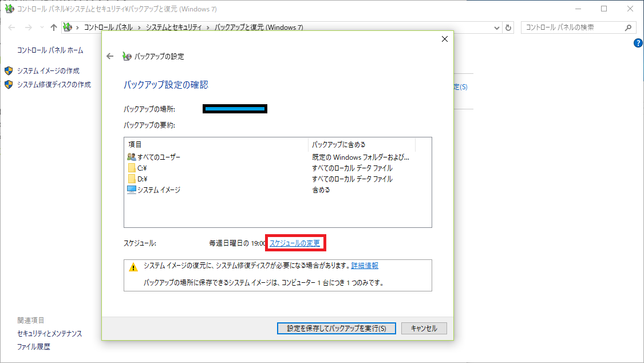Click the システム イメージの作成 shield icon
644x363 pixels.
[8, 72]
